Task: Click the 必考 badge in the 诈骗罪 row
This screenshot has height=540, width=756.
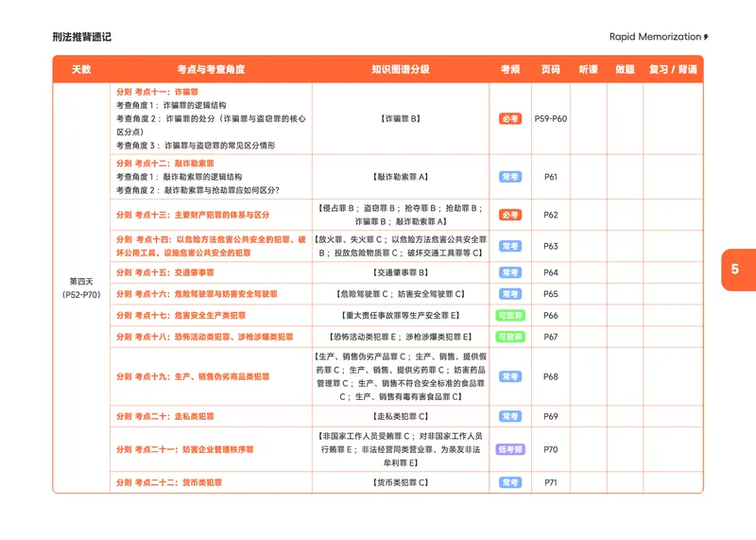Action: [510, 119]
